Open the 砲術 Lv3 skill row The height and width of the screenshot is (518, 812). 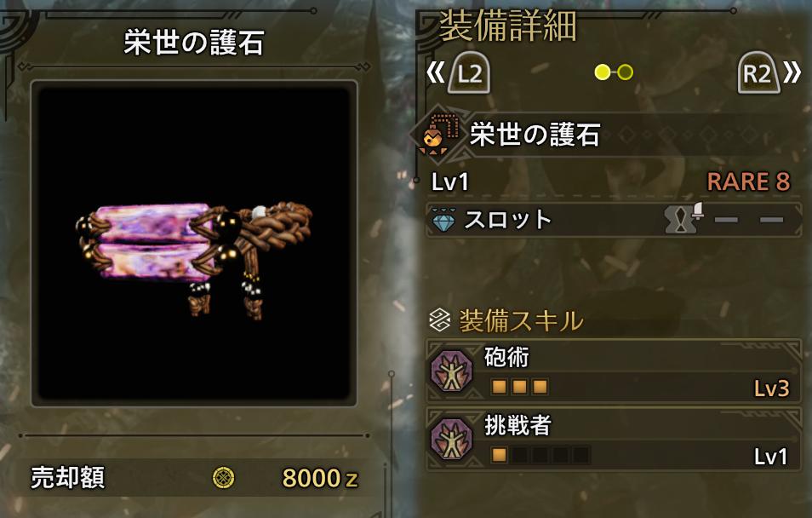coord(614,371)
